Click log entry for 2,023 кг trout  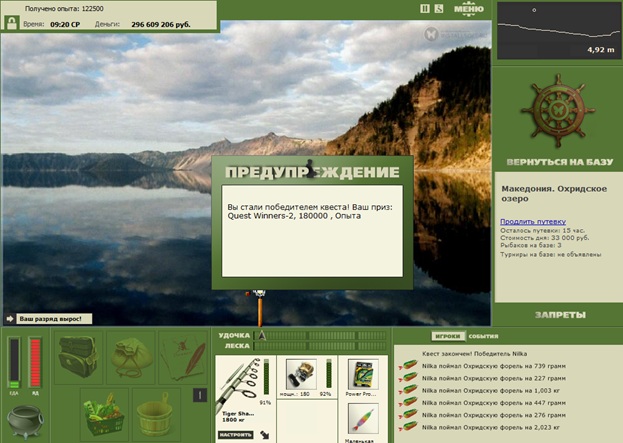coord(491,428)
